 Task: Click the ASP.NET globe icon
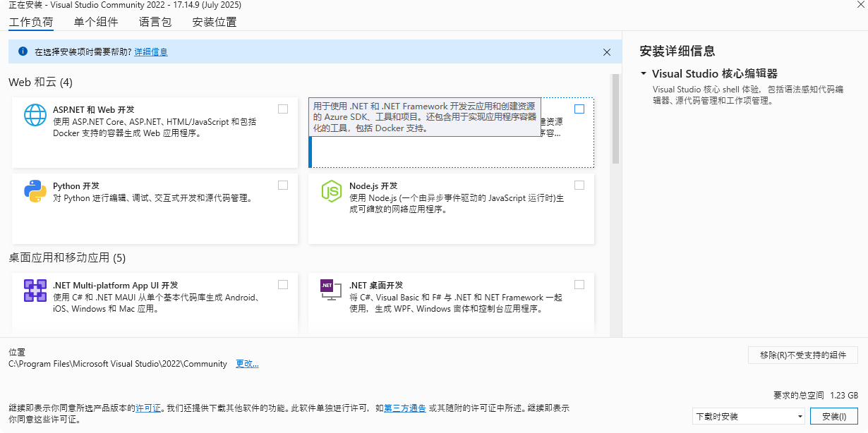35,114
